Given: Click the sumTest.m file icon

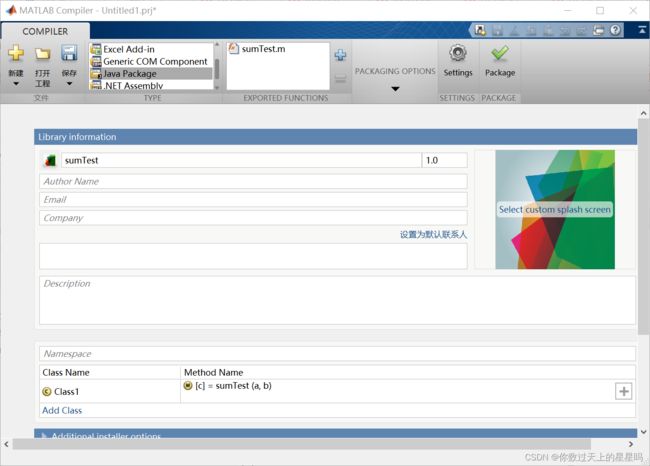Looking at the screenshot, I should (x=234, y=49).
